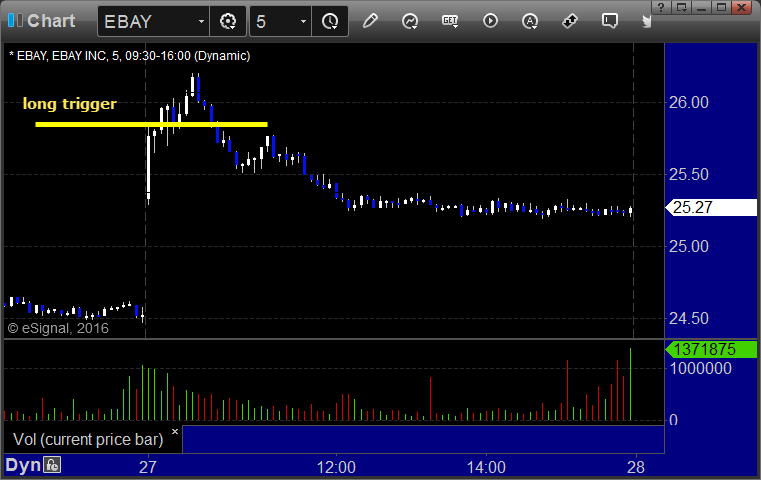Click the Chart window link bars icon
The height and width of the screenshot is (480, 761).
click(15, 21)
